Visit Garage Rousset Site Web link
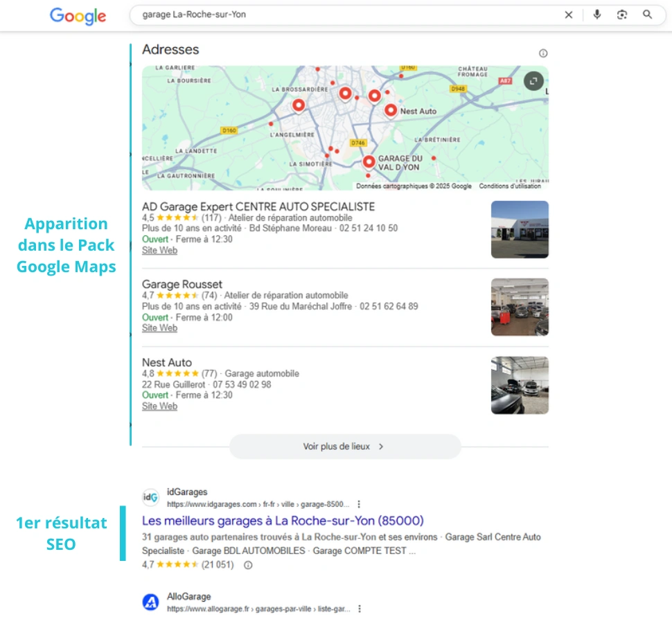Image resolution: width=672 pixels, height=617 pixels. [x=159, y=328]
